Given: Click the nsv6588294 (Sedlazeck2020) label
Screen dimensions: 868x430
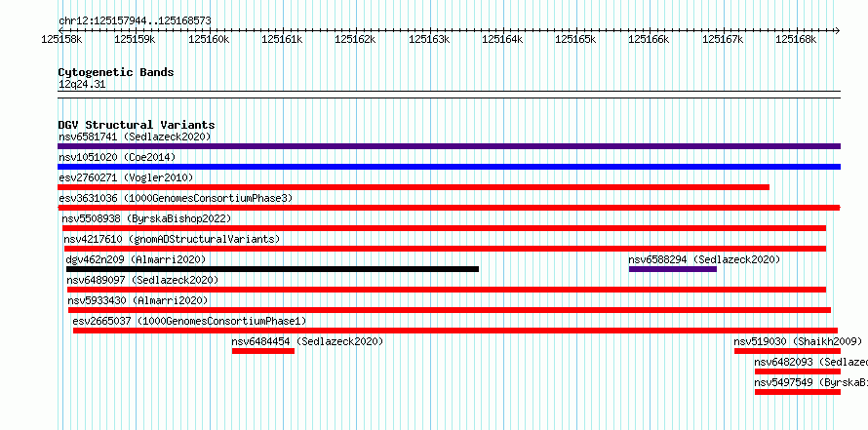Looking at the screenshot, I should pos(704,259).
